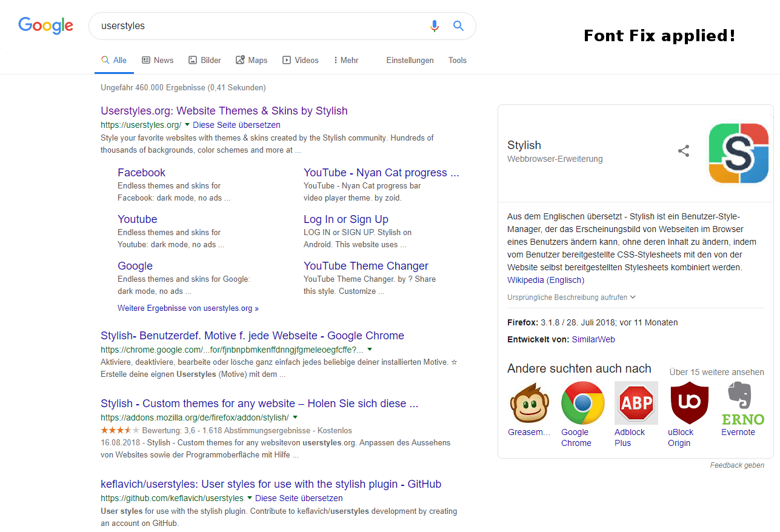Open YouTube Theme Changer sitelink
The height and width of the screenshot is (532, 780).
[366, 266]
